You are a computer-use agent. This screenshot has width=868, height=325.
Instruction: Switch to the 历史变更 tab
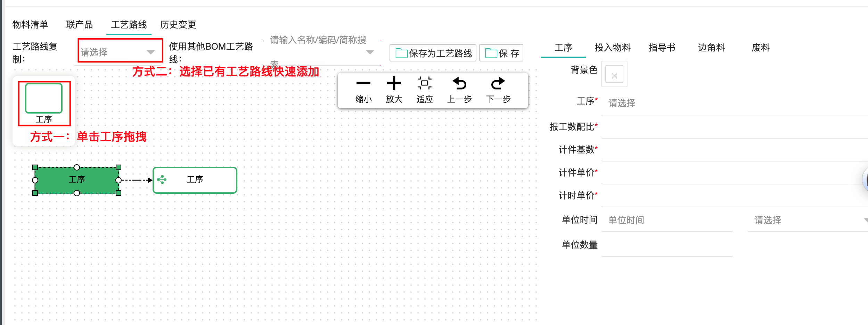click(x=178, y=25)
